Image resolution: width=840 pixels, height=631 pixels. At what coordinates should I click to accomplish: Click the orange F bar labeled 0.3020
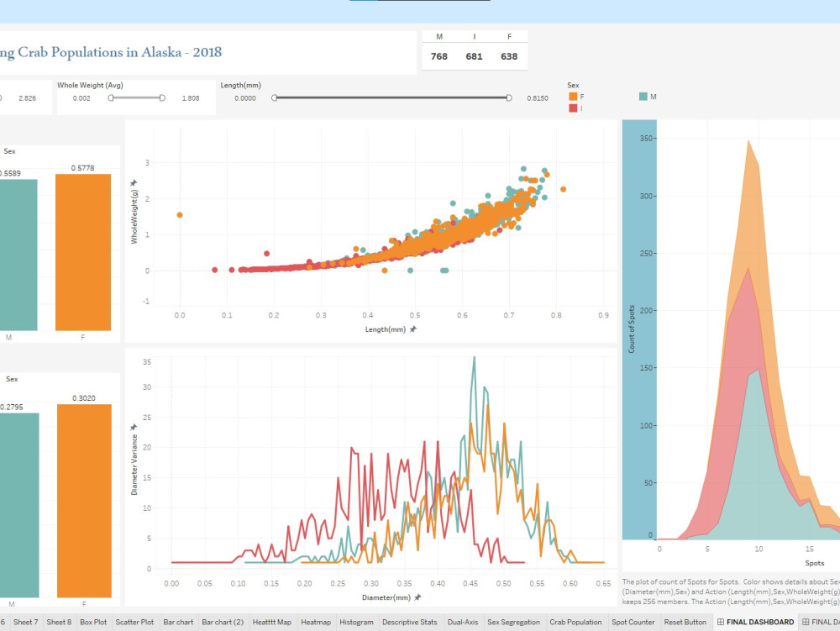84,501
